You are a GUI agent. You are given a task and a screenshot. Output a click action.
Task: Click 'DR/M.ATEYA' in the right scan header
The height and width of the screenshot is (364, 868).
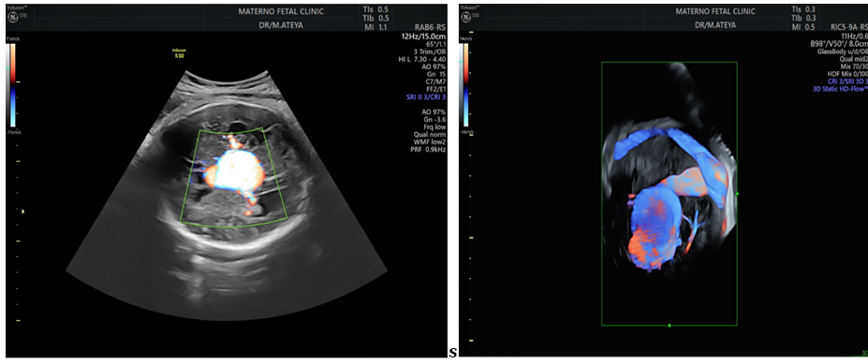pos(714,25)
